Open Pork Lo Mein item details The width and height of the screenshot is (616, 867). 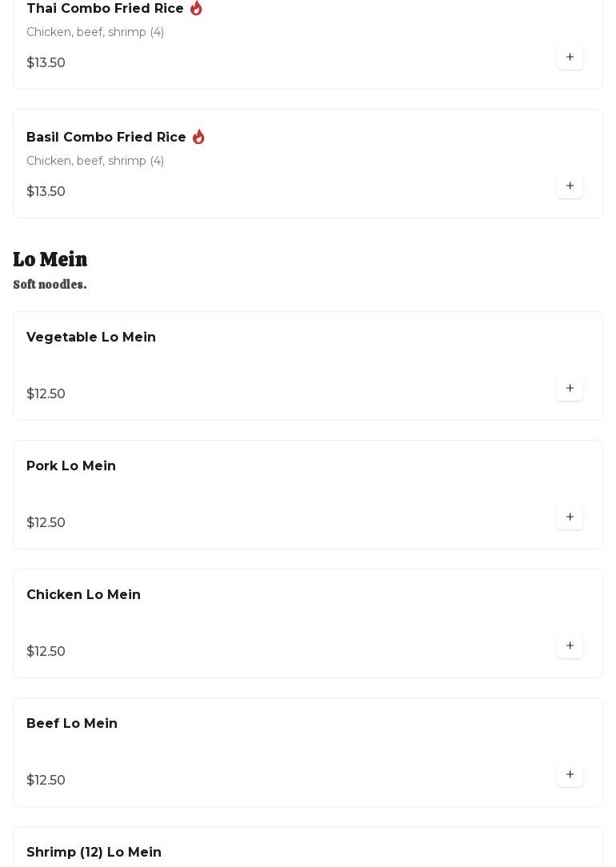(71, 466)
